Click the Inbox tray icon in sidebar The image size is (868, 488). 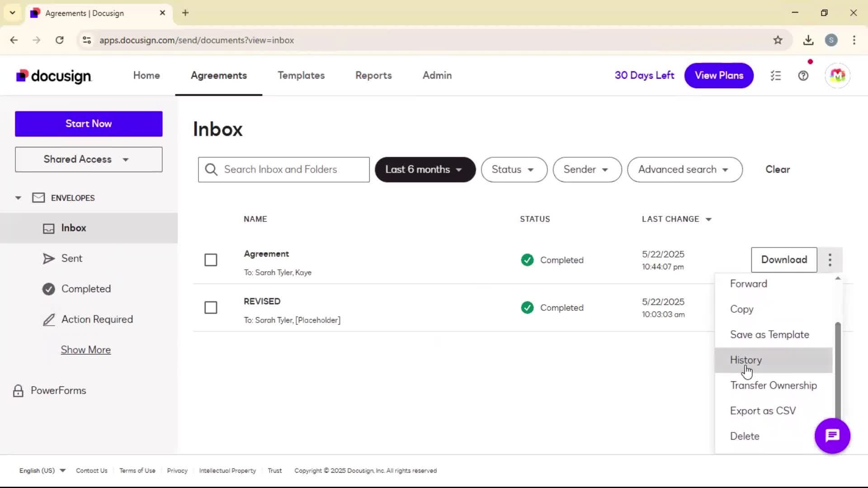coord(48,228)
